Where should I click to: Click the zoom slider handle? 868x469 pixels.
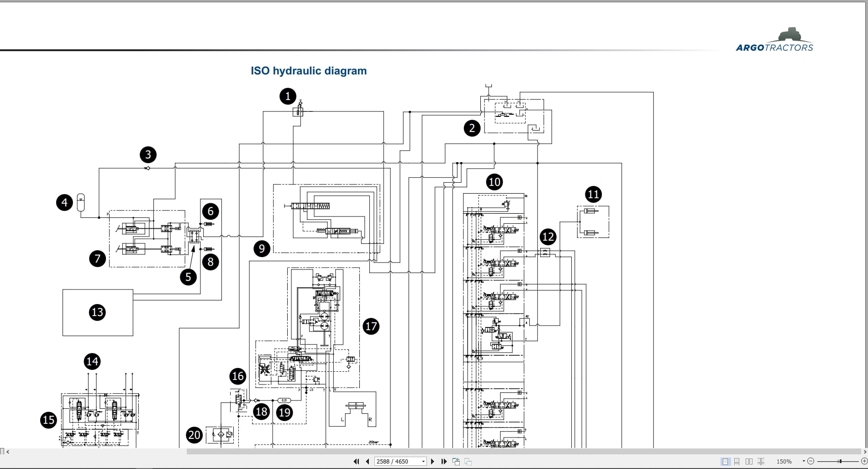coord(840,461)
